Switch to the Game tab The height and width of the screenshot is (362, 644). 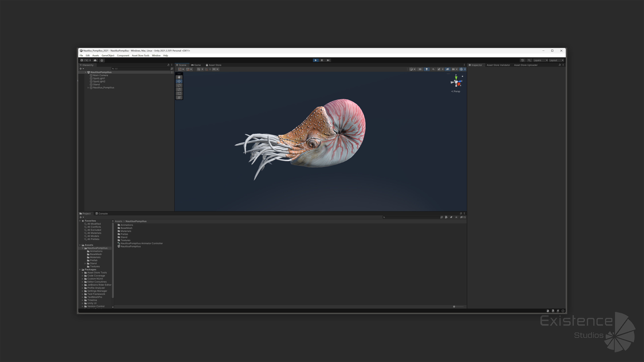pyautogui.click(x=196, y=65)
